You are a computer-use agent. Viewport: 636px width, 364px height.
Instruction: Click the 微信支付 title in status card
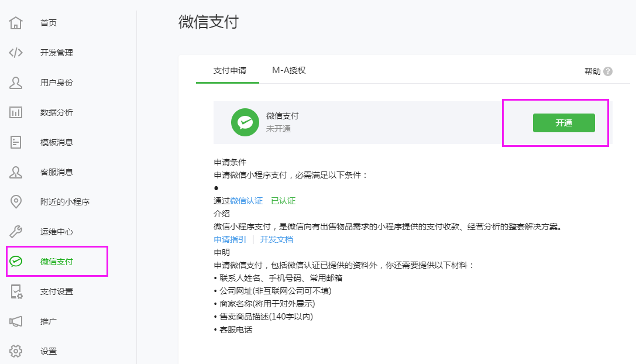coord(282,116)
